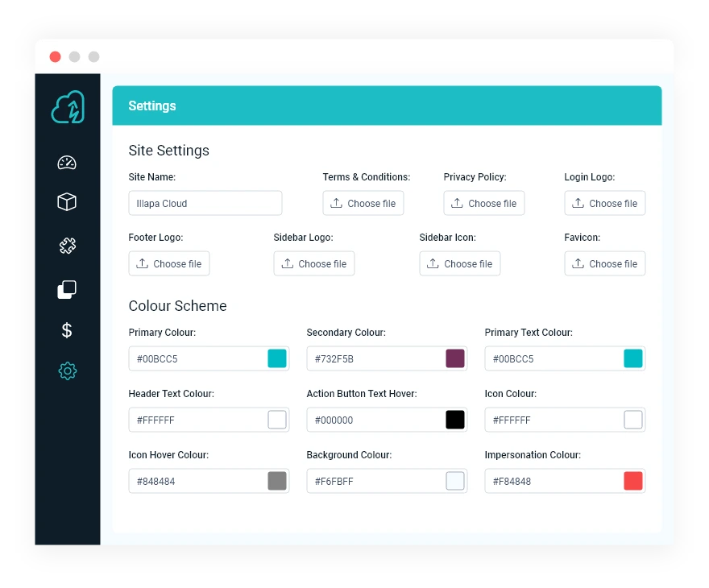Viewport: 709px width, 588px height.
Task: Click inside the Site Name field
Action: [x=205, y=203]
